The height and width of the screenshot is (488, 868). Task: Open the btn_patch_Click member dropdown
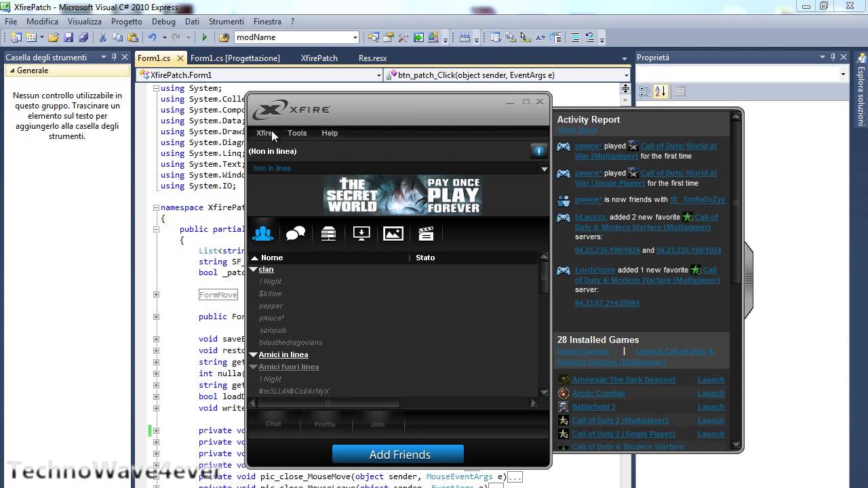(627, 75)
